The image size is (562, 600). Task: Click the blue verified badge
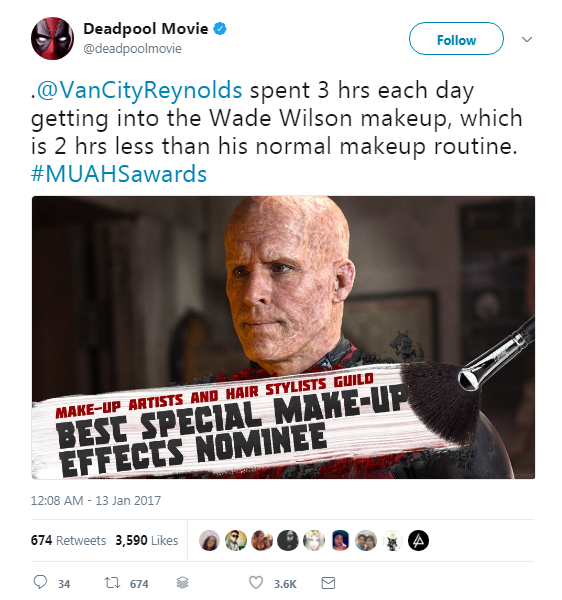(x=220, y=29)
